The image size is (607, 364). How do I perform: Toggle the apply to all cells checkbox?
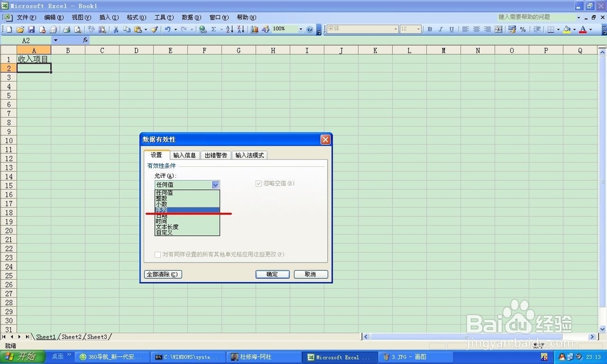tap(158, 255)
